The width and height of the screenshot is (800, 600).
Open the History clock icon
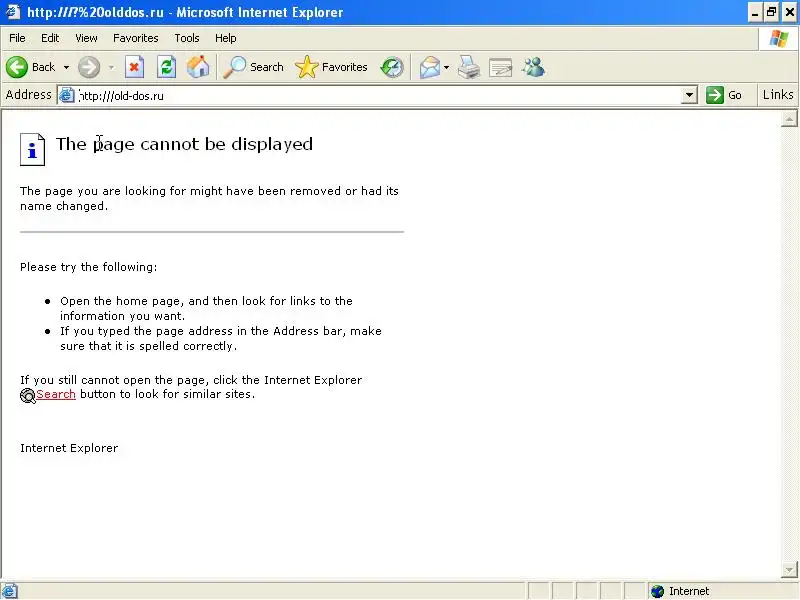(392, 67)
